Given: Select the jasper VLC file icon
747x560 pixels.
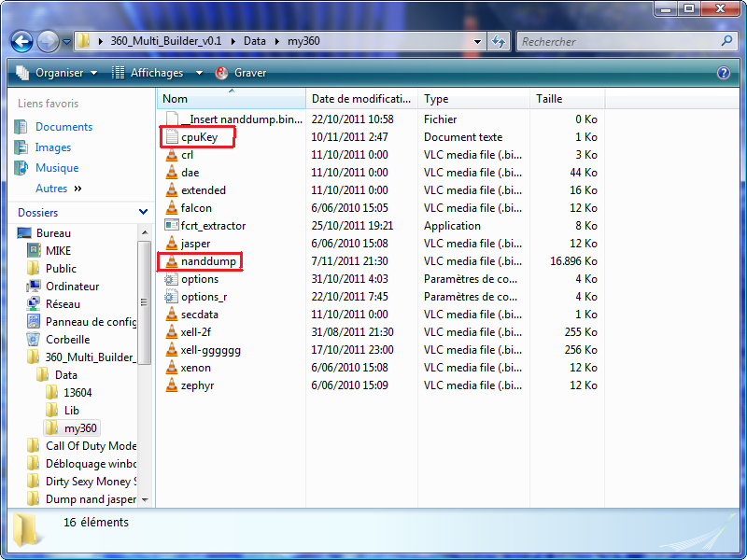Looking at the screenshot, I should [172, 244].
